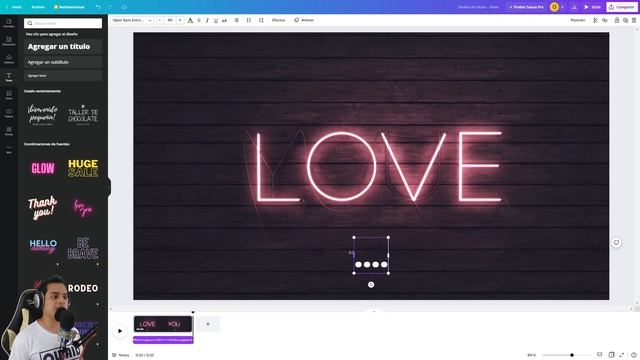Viewport: 640px width, 360px height.
Task: Toggle underline formatting
Action: (216, 20)
